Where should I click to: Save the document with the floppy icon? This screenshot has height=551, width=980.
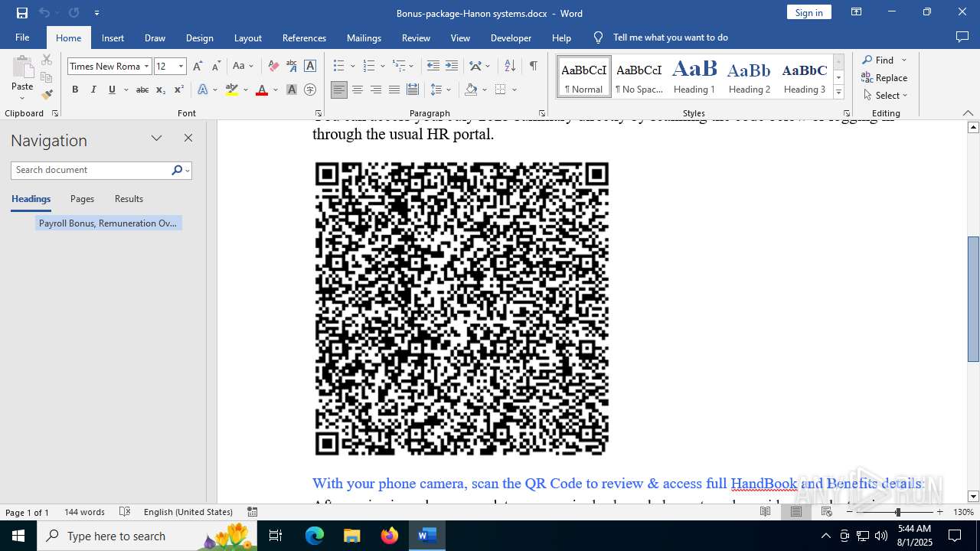tap(22, 13)
